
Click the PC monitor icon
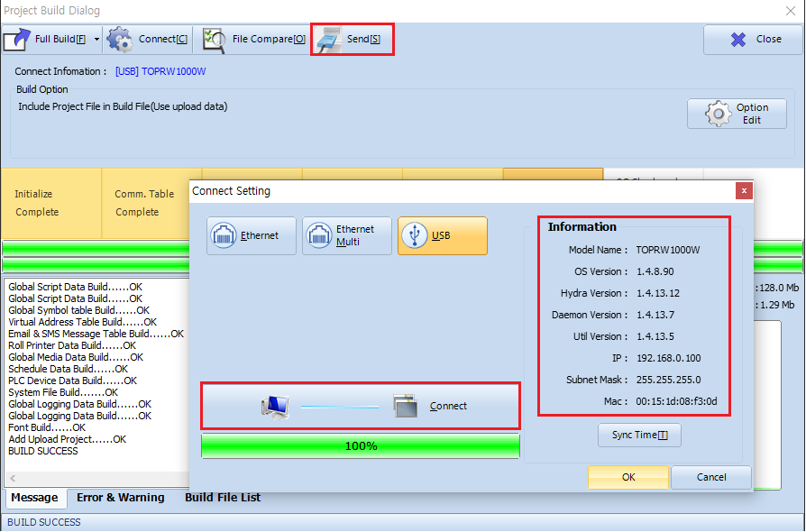pos(275,407)
